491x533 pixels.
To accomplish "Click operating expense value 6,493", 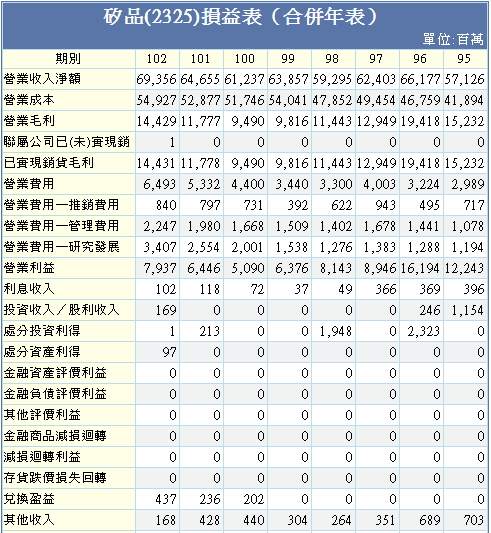I will [159, 185].
